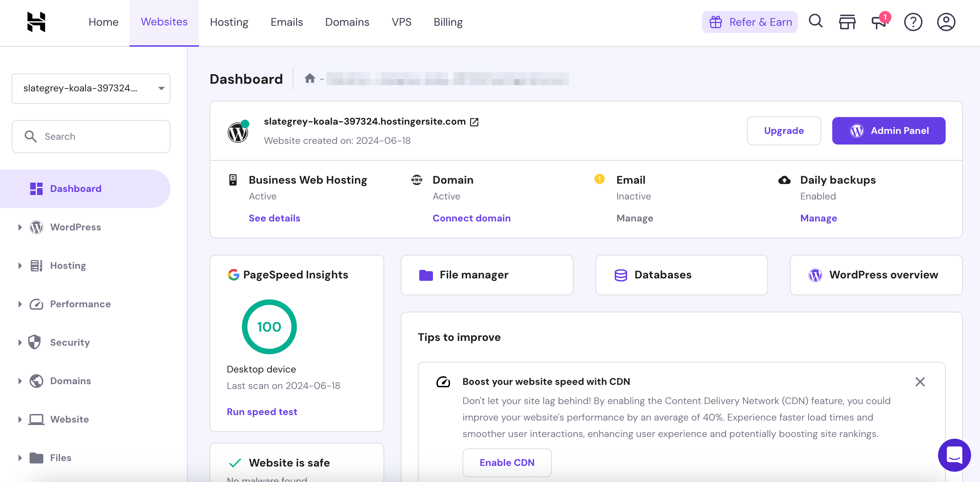Viewport: 980px width, 482px height.
Task: Click the Business Web Hosting server icon
Action: pos(233,180)
